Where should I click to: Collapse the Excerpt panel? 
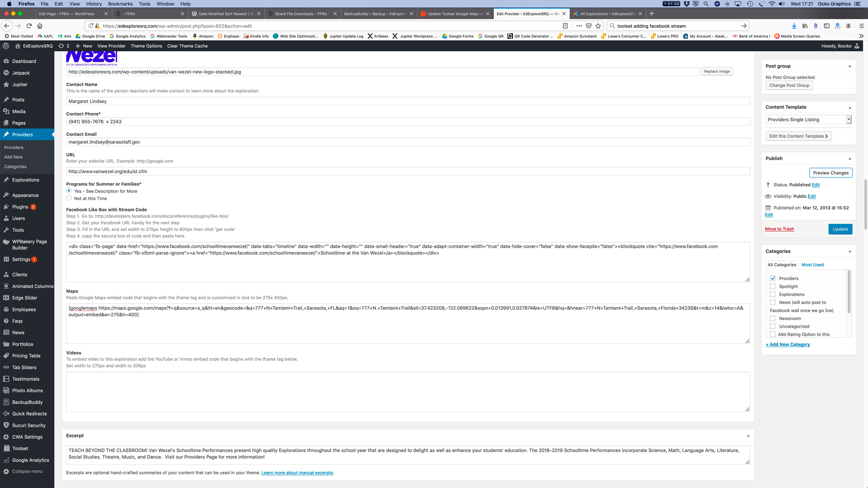tap(748, 436)
